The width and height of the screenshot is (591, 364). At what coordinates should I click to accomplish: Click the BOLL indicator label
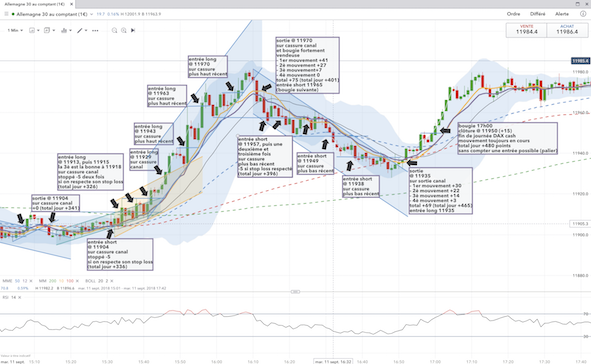click(x=90, y=281)
